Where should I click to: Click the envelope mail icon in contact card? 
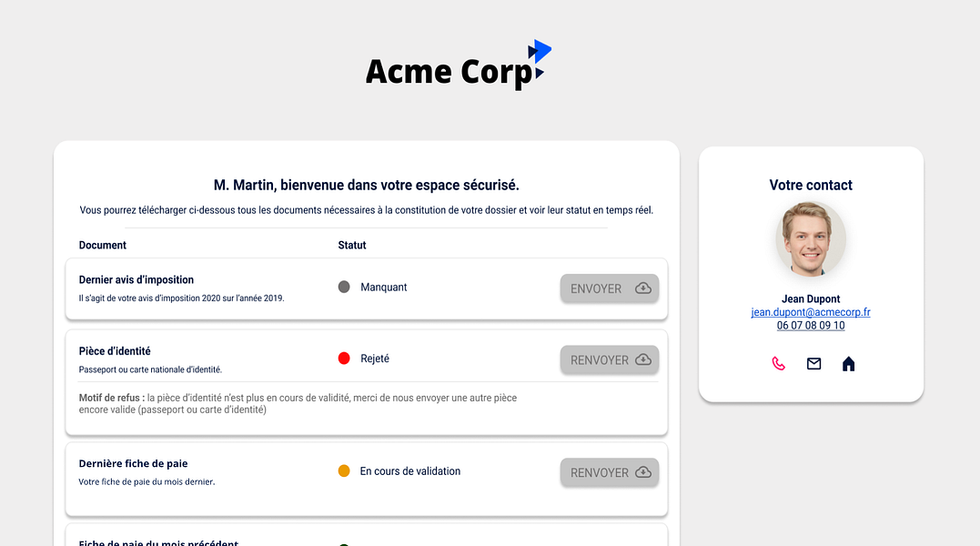tap(813, 364)
